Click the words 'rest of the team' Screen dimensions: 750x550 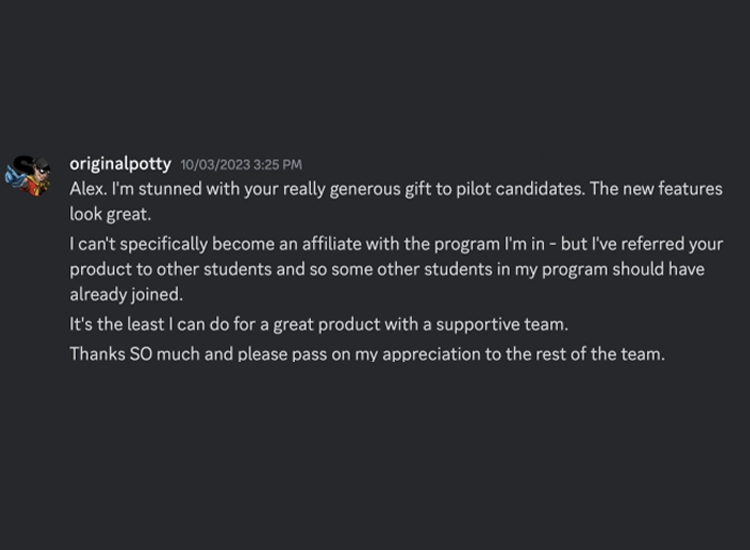[x=601, y=354]
